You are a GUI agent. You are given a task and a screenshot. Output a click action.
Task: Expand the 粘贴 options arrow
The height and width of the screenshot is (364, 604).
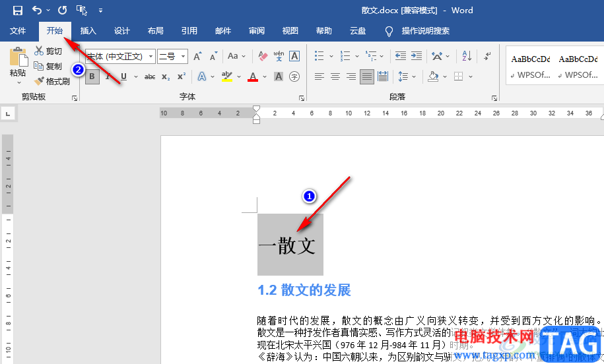coord(18,82)
